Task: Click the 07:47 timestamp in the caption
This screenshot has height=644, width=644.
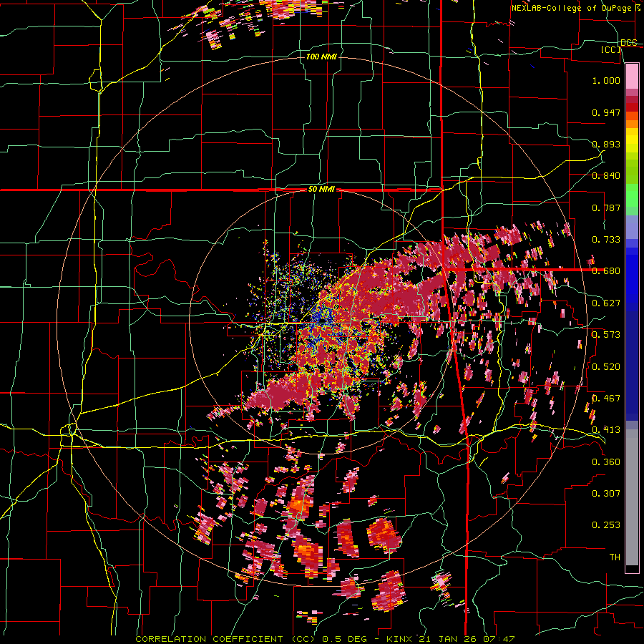Action: point(499,639)
